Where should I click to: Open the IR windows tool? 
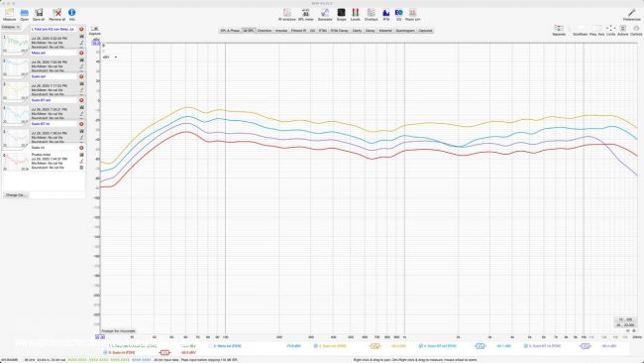click(287, 15)
